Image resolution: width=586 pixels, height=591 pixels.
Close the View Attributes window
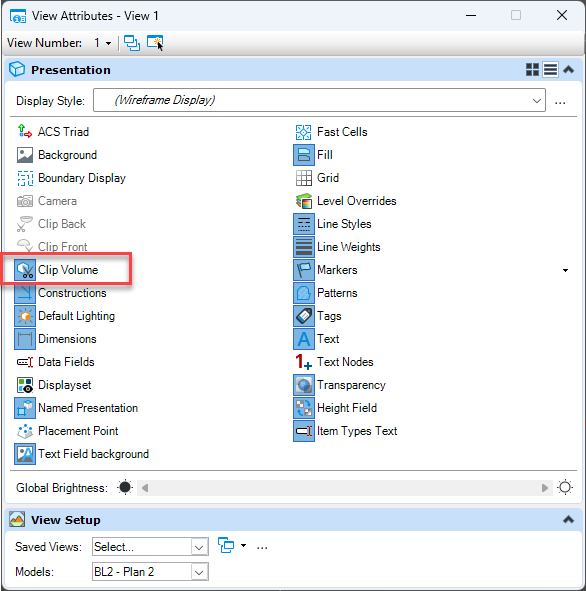[562, 15]
